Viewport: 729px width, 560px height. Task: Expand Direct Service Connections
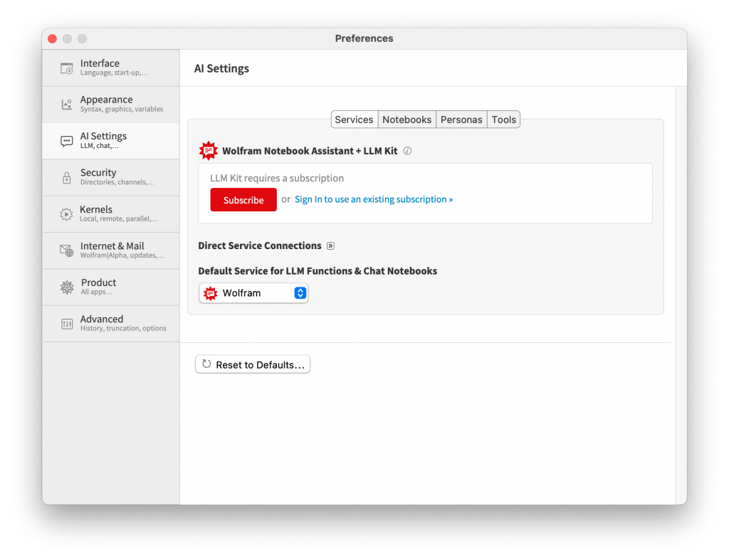coord(330,245)
